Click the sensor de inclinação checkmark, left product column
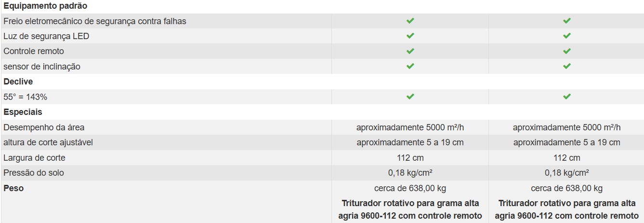Image resolution: width=644 pixels, height=223 pixels. click(410, 66)
